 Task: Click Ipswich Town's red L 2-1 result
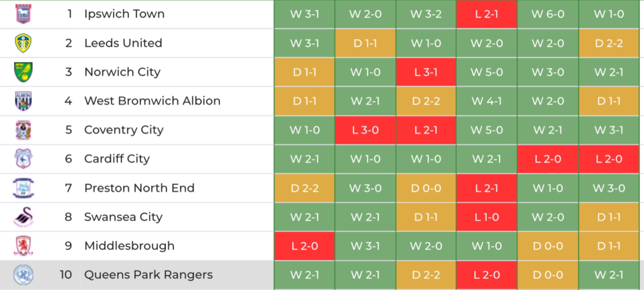click(486, 14)
